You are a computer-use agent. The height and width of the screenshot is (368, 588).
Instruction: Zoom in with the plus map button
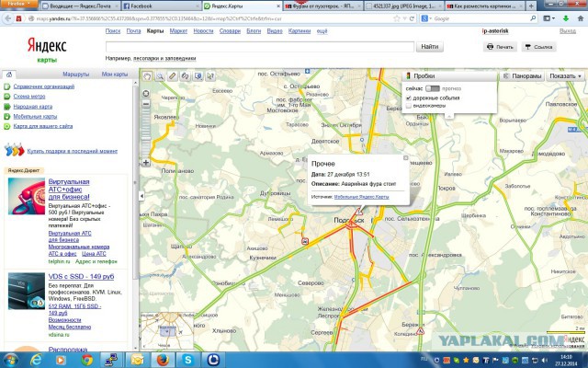[x=146, y=163]
